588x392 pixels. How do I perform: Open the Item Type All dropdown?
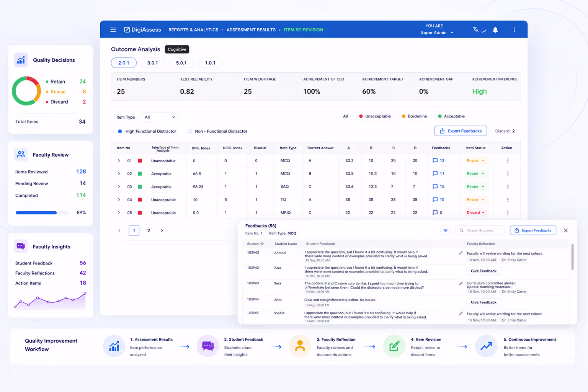point(160,117)
